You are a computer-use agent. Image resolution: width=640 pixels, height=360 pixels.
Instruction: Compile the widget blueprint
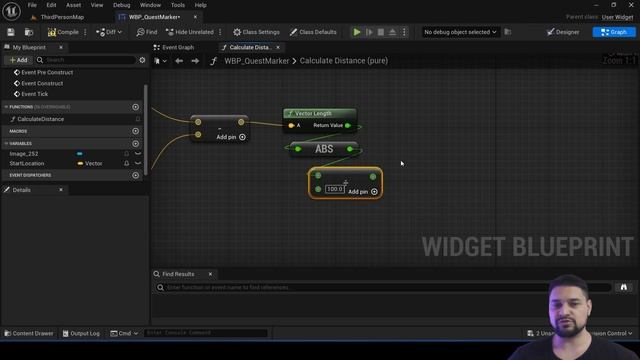pos(63,32)
